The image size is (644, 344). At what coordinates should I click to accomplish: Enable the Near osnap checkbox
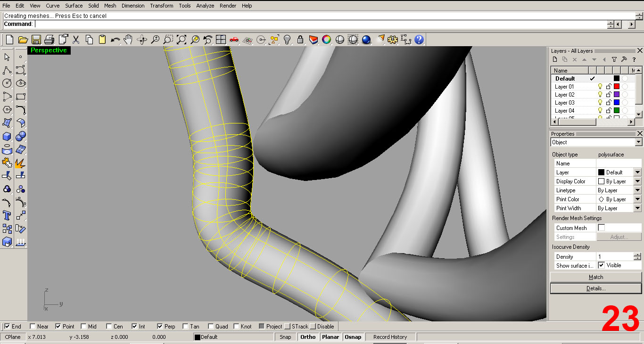point(33,326)
